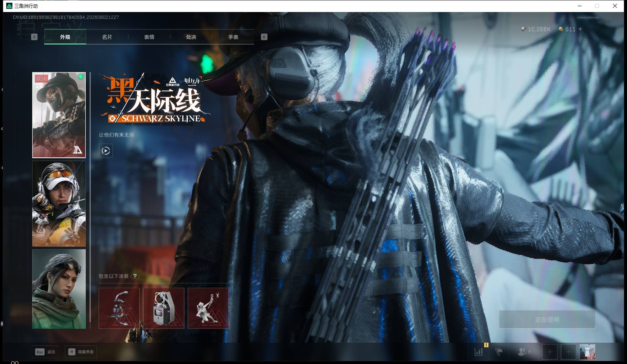Click the gold currency coin icon beside 611
Image resolution: width=627 pixels, height=364 pixels.
pos(561,29)
